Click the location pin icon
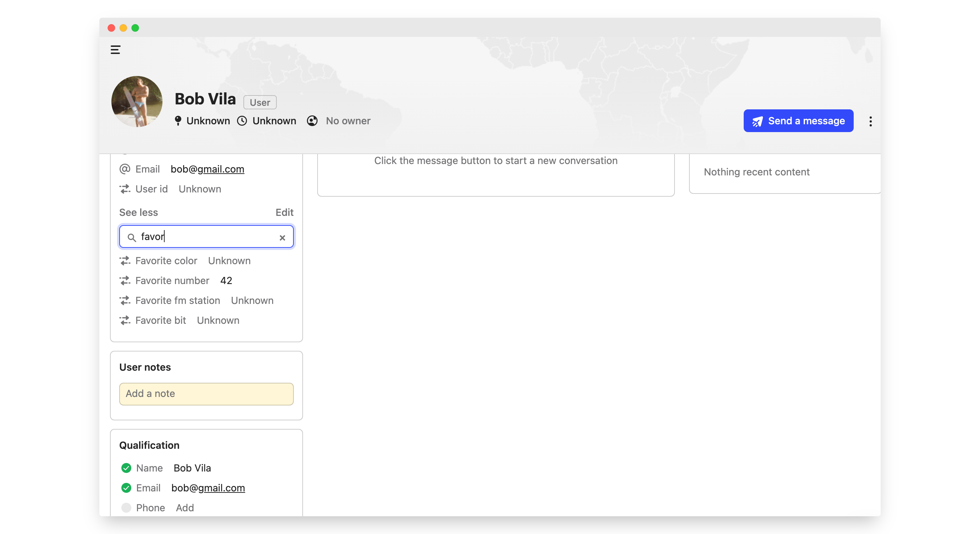Screen dimensions: 980x534 click(x=178, y=121)
